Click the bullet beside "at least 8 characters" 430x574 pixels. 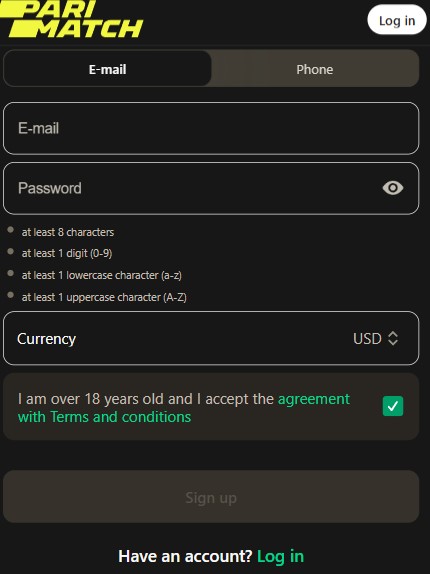tap(11, 230)
